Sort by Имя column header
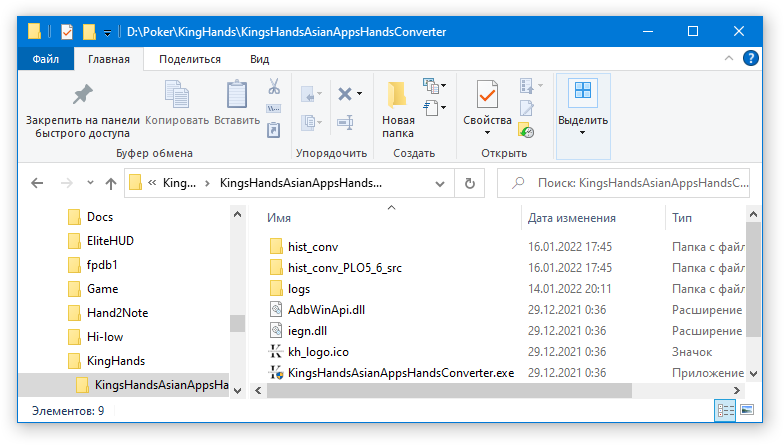This screenshot has width=784, height=445. point(278,218)
